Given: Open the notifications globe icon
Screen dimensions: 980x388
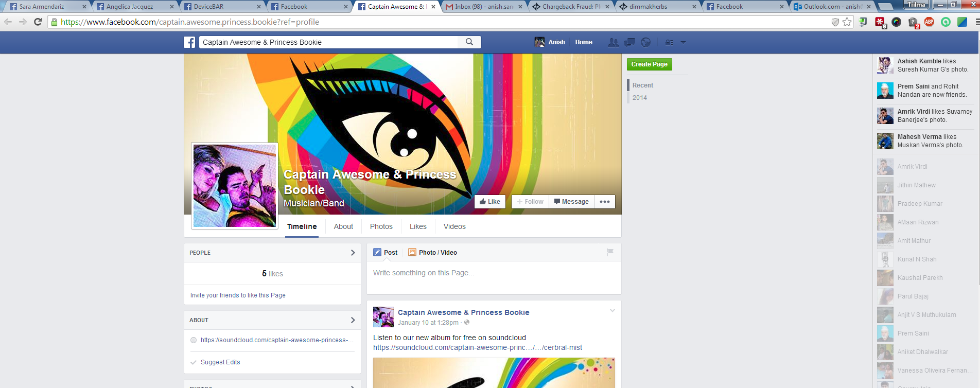Looking at the screenshot, I should (646, 43).
